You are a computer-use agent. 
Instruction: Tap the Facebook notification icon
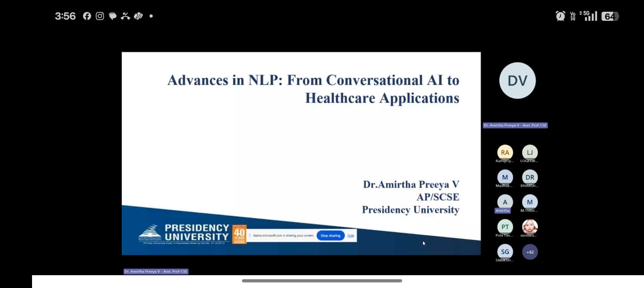[x=87, y=16]
